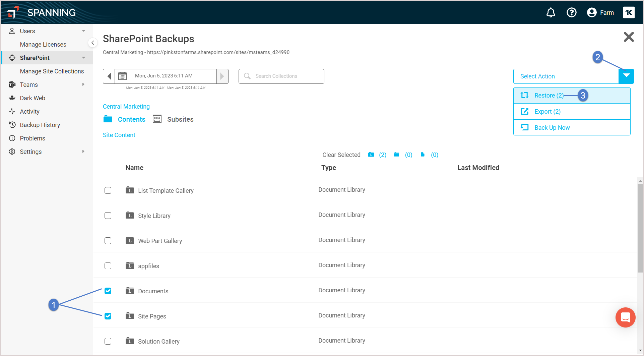This screenshot has height=356, width=644.
Task: Open the Style Library entry
Action: (154, 216)
